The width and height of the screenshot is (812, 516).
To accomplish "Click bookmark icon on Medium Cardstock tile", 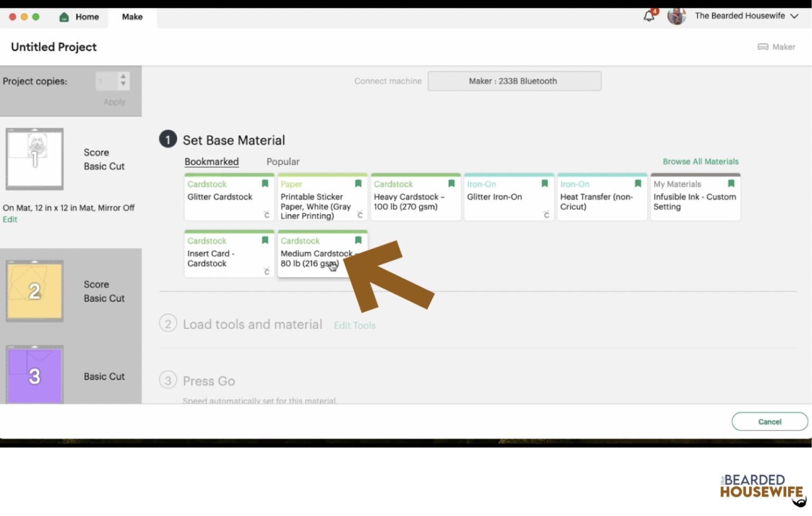I will (358, 240).
